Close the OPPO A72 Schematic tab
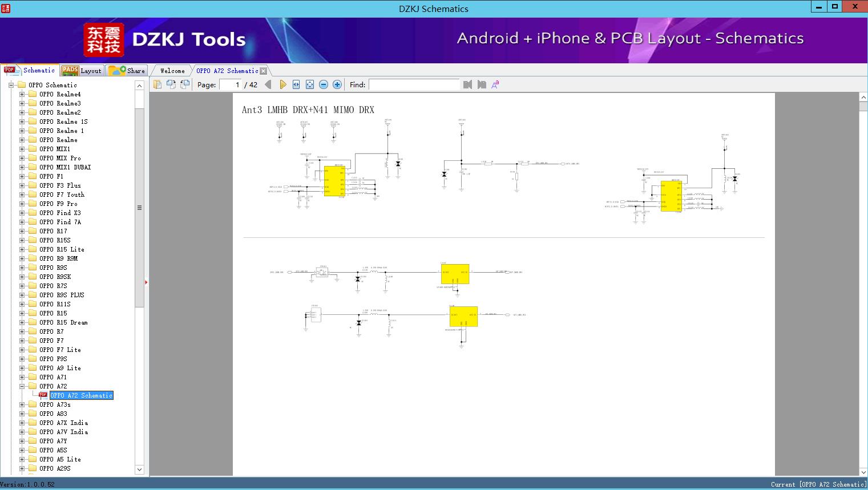868x490 pixels. click(x=264, y=71)
